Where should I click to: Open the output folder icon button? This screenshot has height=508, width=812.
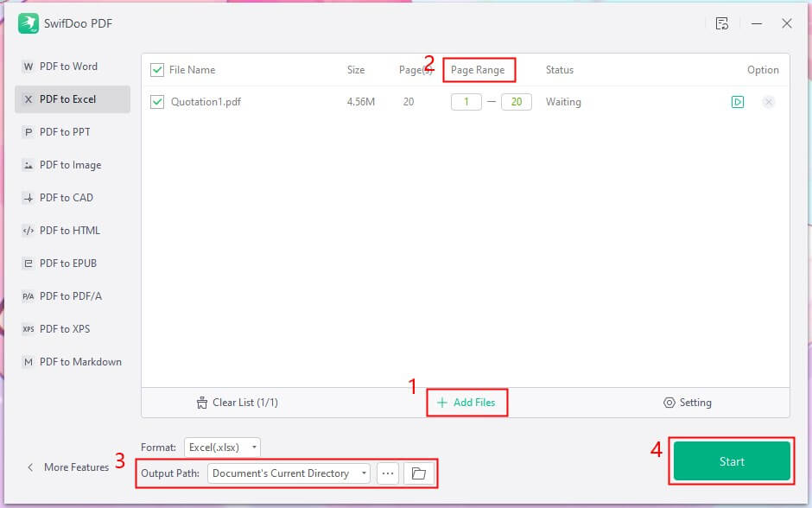pyautogui.click(x=418, y=473)
